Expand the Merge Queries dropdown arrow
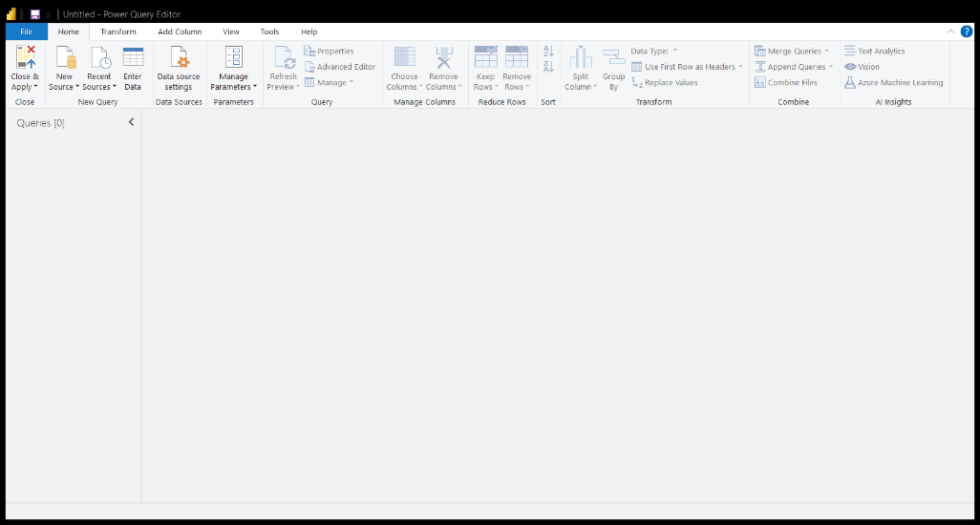 [827, 52]
